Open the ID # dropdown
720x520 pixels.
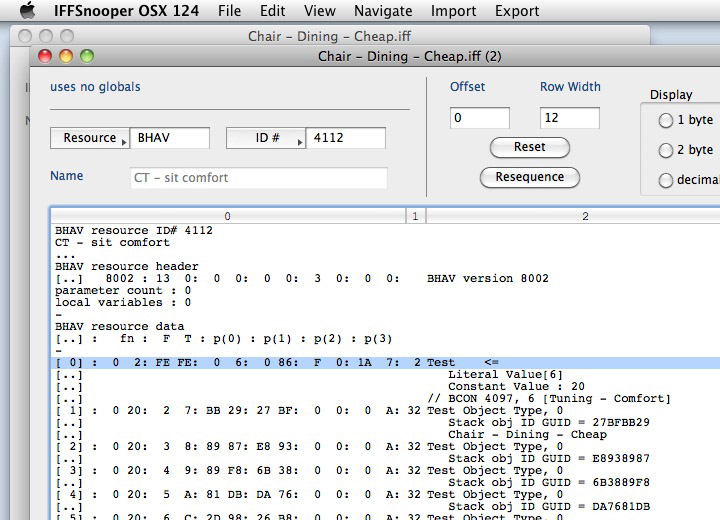pyautogui.click(x=265, y=138)
